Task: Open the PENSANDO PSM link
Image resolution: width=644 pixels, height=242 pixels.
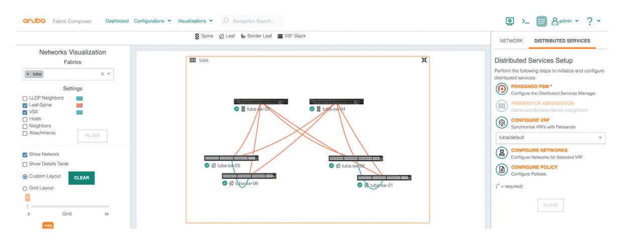Action: [x=531, y=86]
